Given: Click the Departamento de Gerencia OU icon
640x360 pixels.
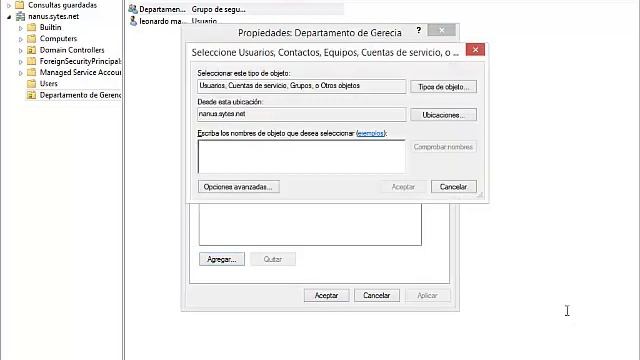Looking at the screenshot, I should point(31,95).
